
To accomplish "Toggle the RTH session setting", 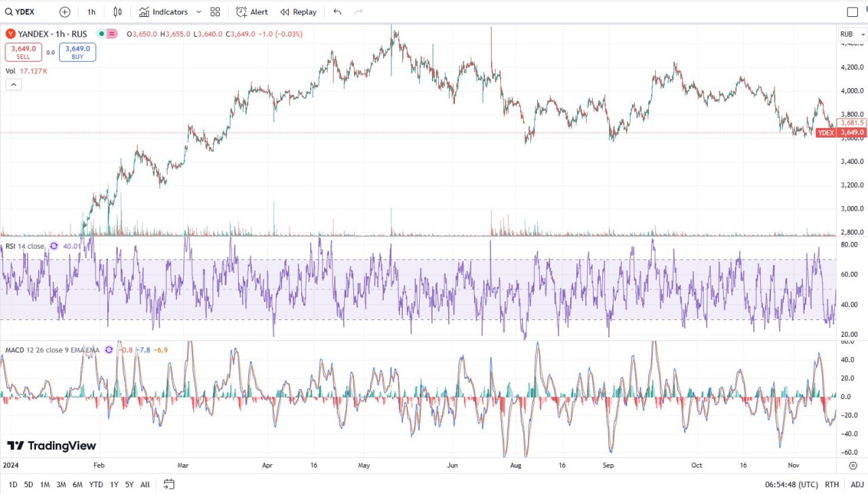I will click(x=832, y=485).
